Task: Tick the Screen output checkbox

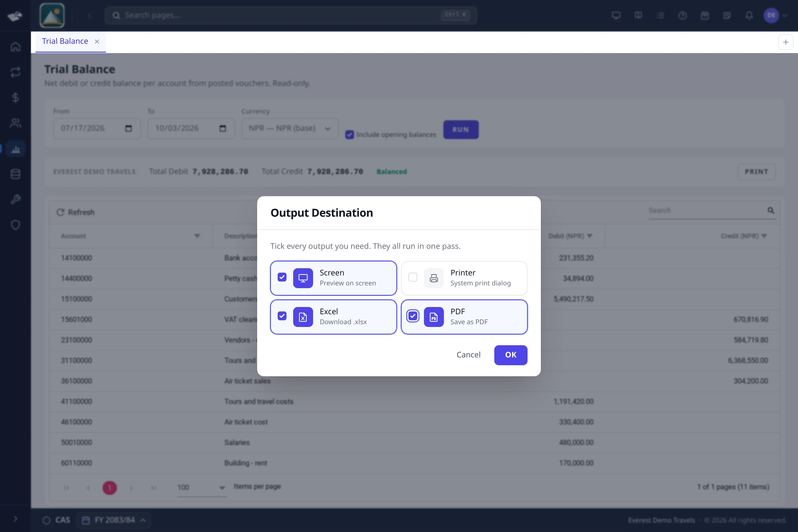Action: click(x=282, y=277)
